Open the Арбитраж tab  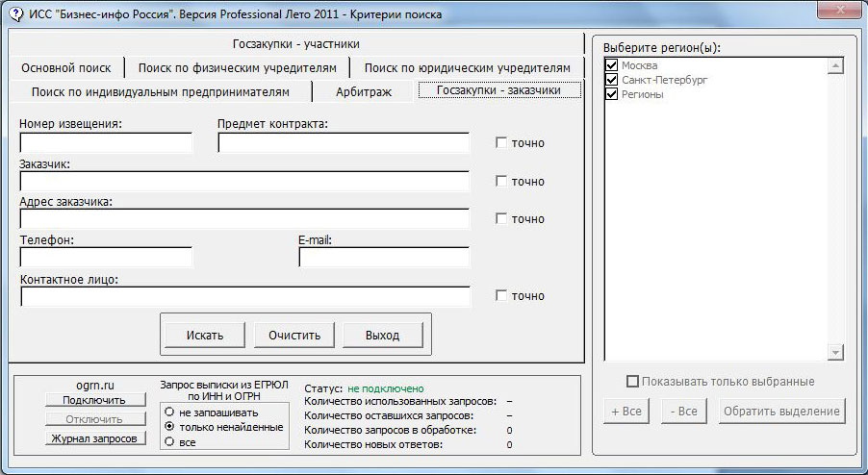pyautogui.click(x=365, y=91)
